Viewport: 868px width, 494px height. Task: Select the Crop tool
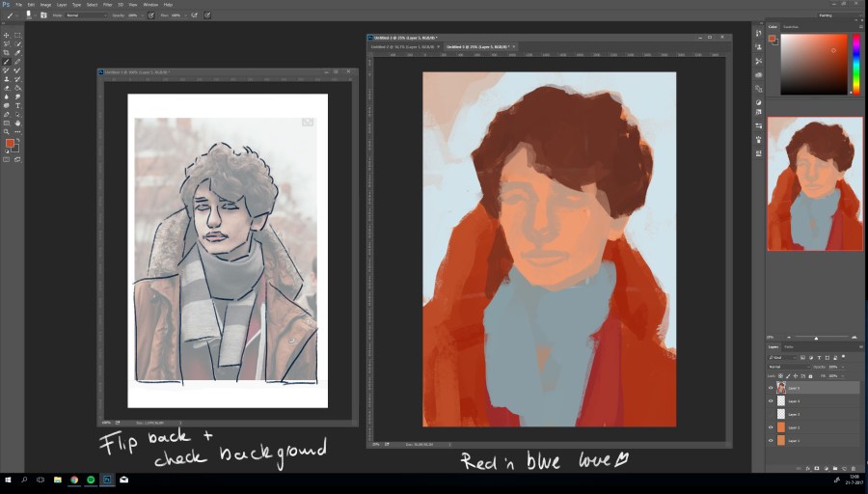(x=8, y=52)
